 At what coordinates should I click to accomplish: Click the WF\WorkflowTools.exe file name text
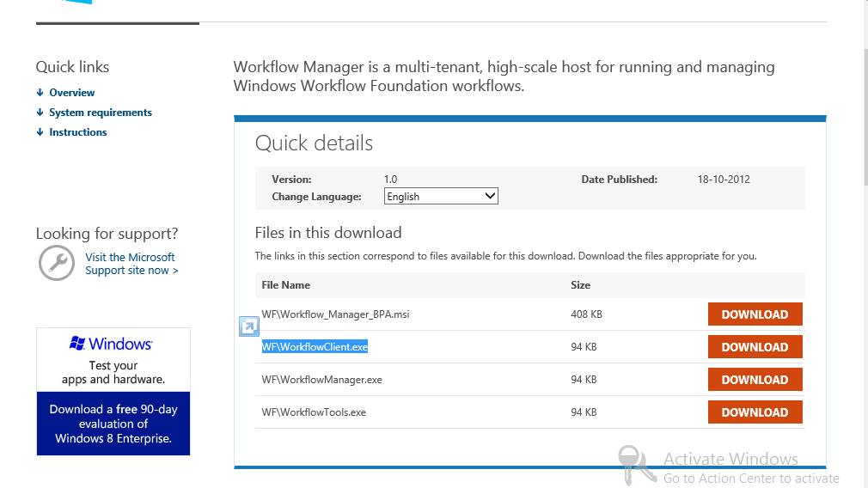(314, 412)
